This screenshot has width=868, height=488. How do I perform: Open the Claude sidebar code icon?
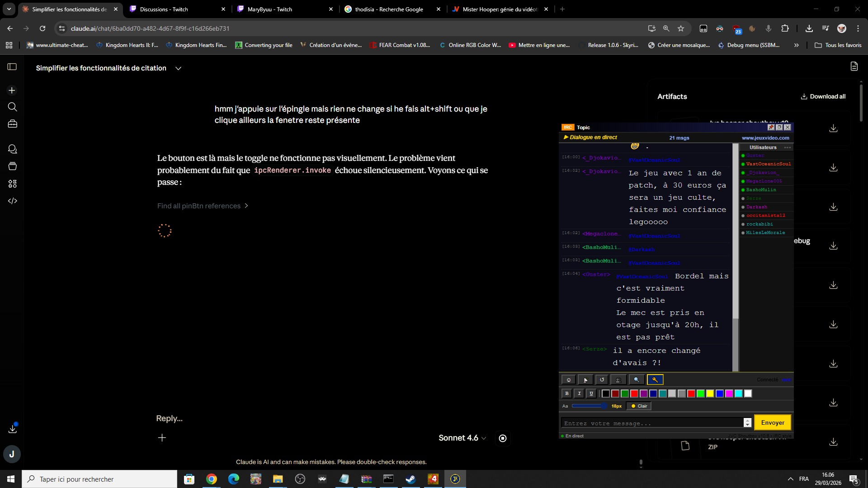click(x=12, y=201)
